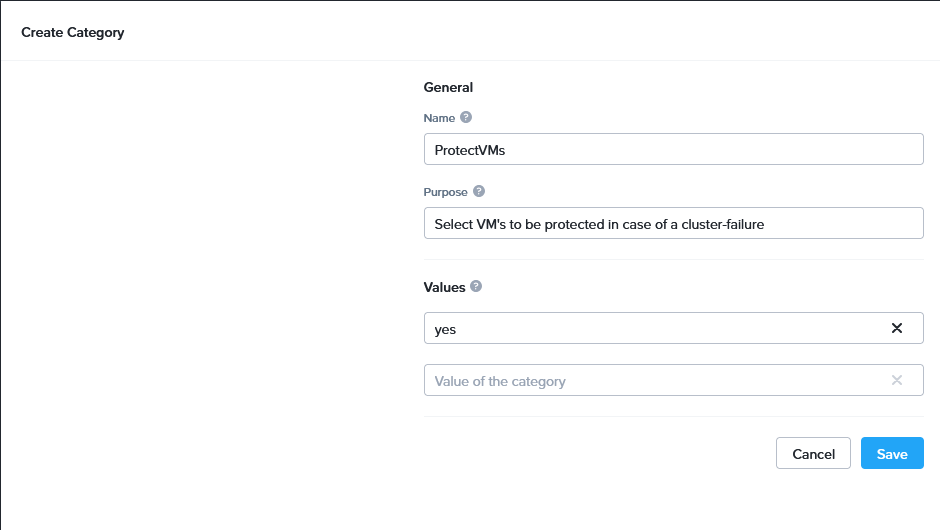This screenshot has height=530, width=940.
Task: Click the help icon next to Name
Action: (466, 118)
